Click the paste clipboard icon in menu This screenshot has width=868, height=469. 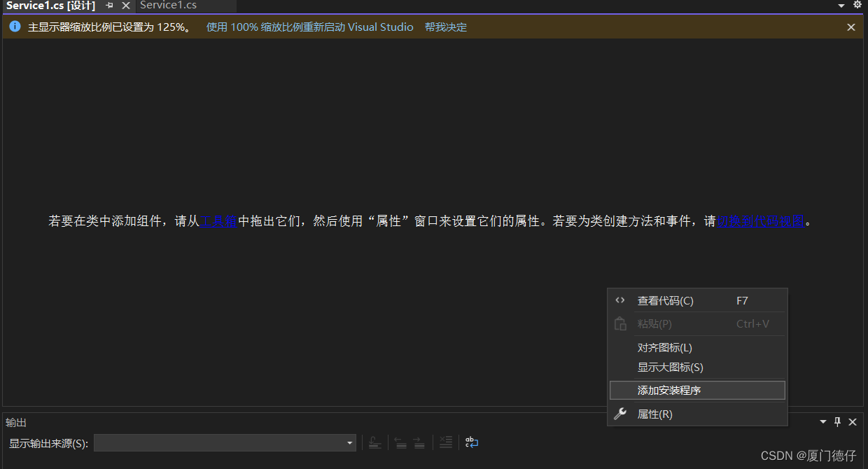point(620,324)
